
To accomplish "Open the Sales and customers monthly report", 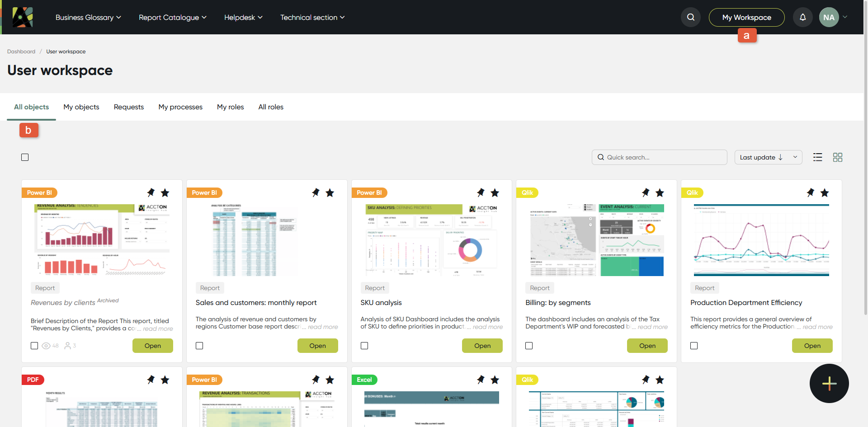I will pyautogui.click(x=317, y=346).
